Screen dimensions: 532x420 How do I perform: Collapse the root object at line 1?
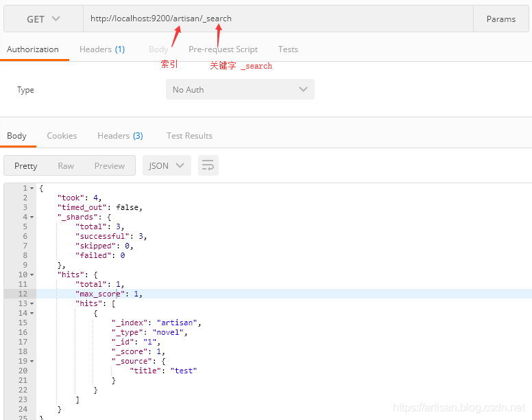click(32, 188)
